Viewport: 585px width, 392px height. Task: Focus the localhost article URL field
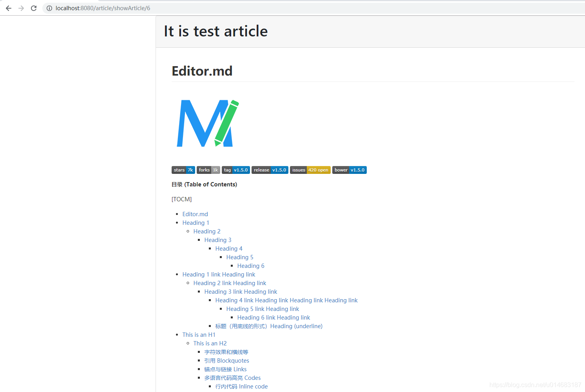pos(313,8)
